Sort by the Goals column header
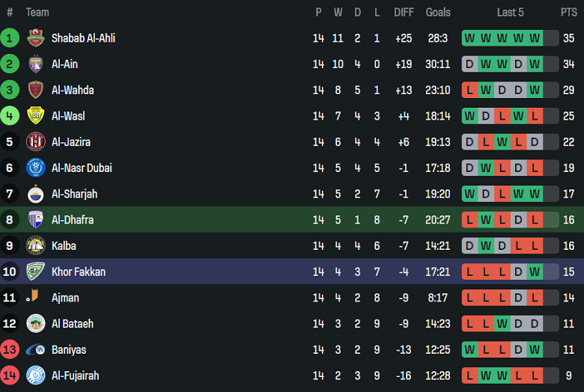584x392 pixels. [438, 12]
